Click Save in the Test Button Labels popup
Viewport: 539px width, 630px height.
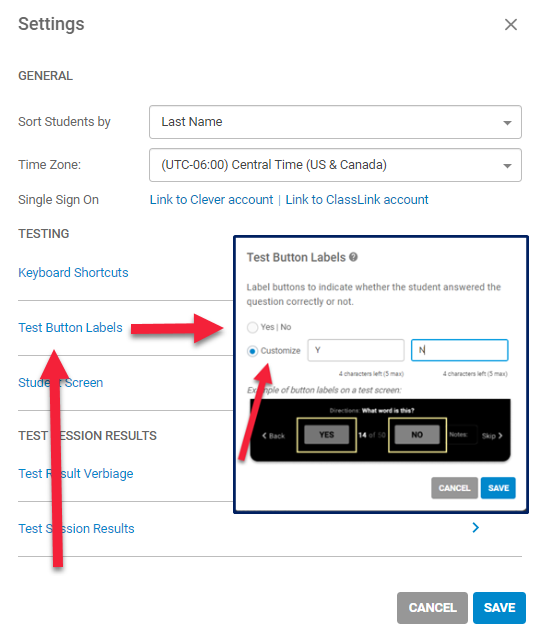(498, 488)
